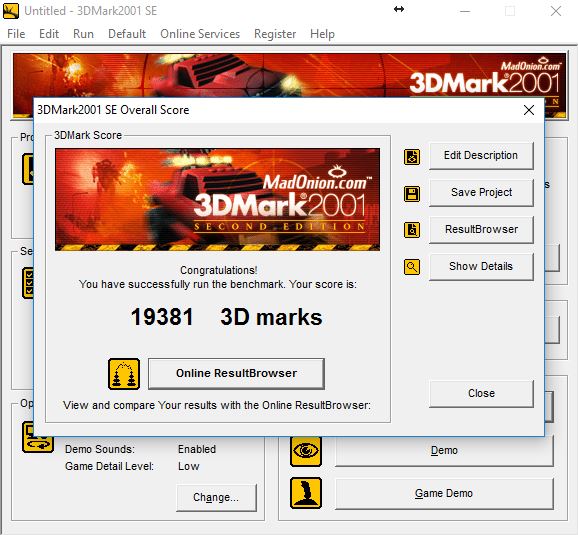
Task: Click the 3DMark app icon in title bar
Action: click(11, 11)
